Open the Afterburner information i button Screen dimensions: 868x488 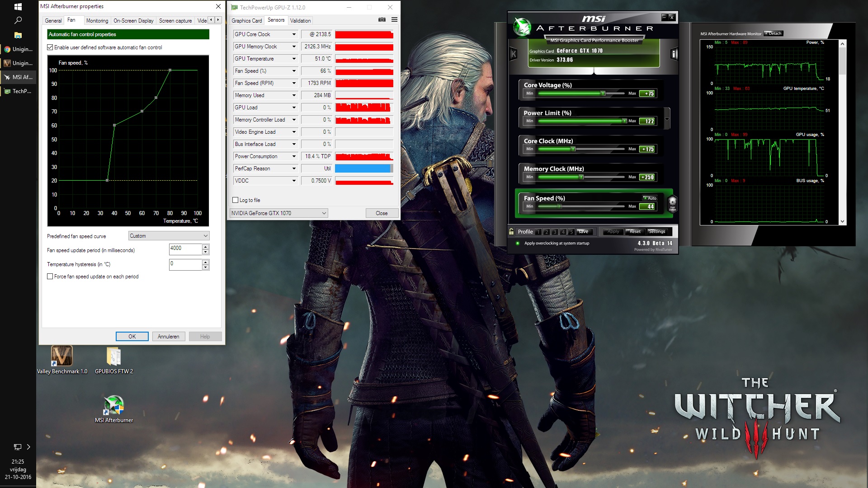[674, 54]
